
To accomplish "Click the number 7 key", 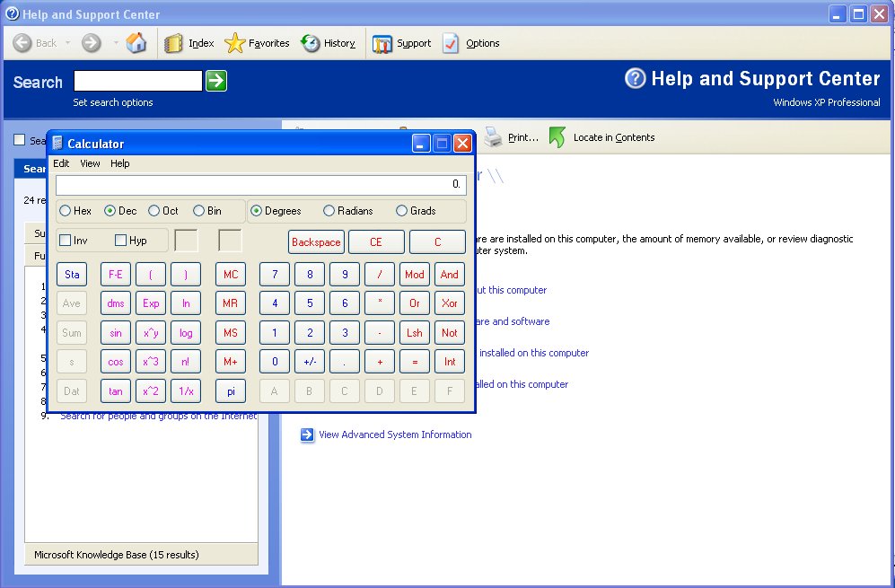I will [275, 275].
